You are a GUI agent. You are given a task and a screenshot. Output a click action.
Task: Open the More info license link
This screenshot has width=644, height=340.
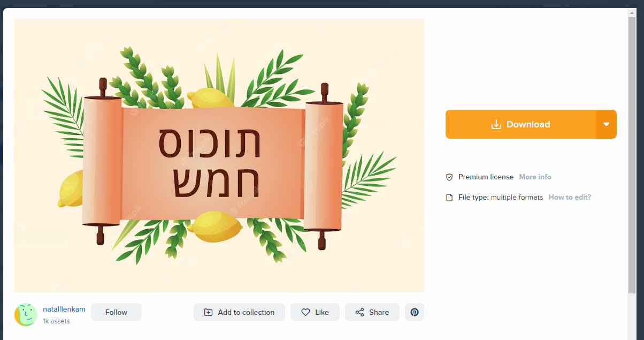click(x=535, y=177)
